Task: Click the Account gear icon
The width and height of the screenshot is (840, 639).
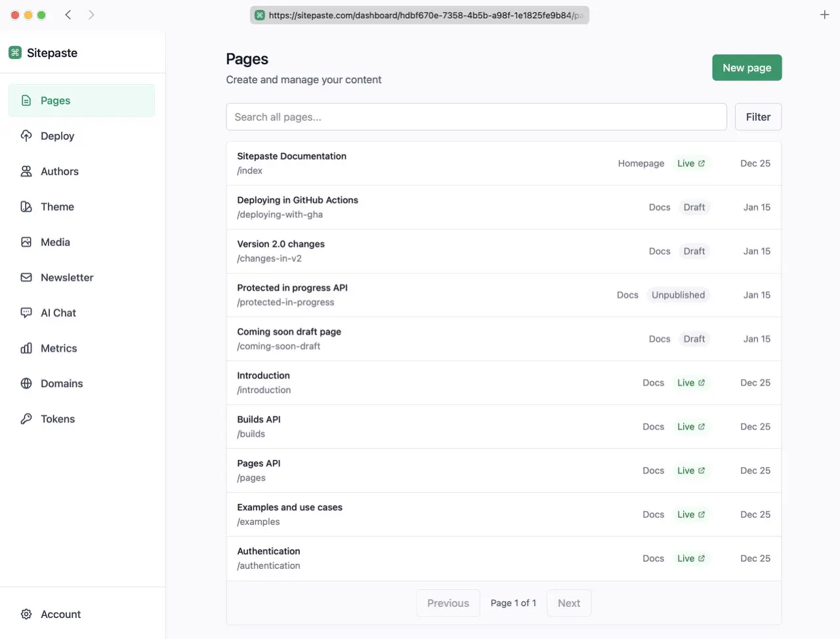Action: (26, 614)
